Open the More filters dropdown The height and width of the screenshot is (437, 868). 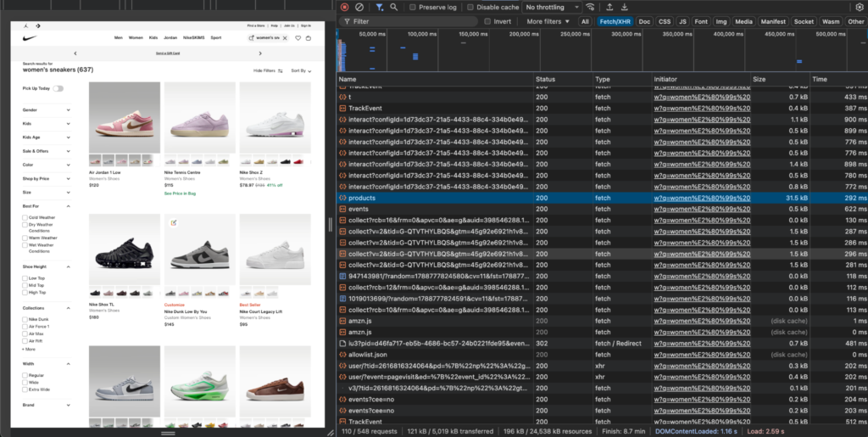pyautogui.click(x=548, y=21)
